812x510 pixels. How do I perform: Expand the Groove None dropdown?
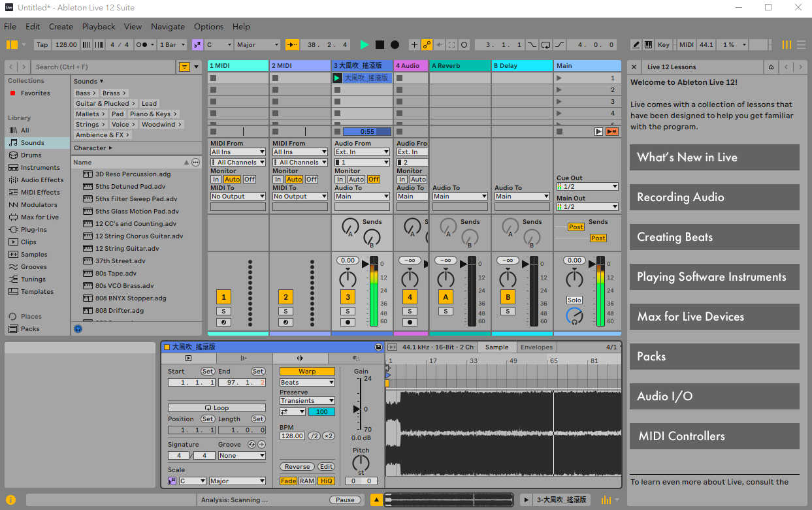tap(242, 456)
